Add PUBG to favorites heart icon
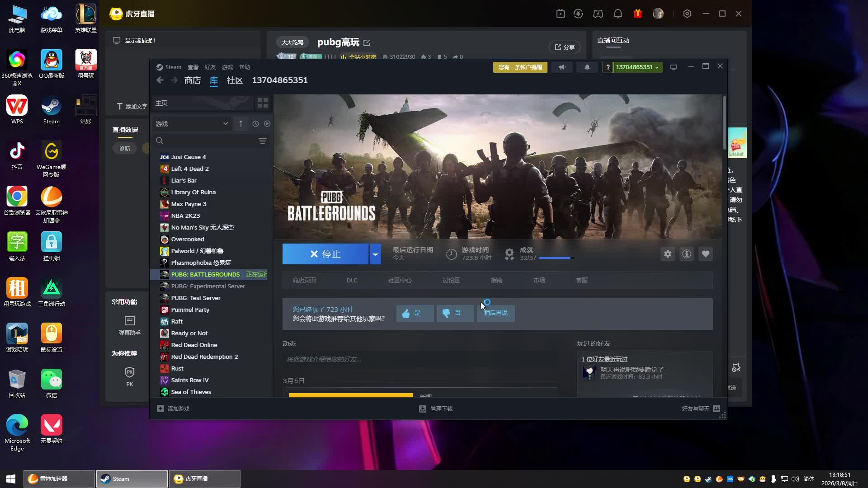This screenshot has width=868, height=488. point(705,254)
